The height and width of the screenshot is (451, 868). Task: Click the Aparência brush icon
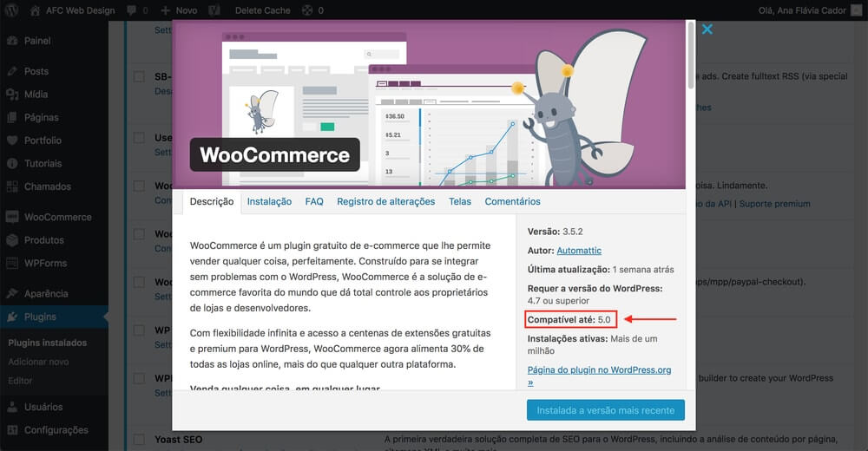tap(12, 294)
